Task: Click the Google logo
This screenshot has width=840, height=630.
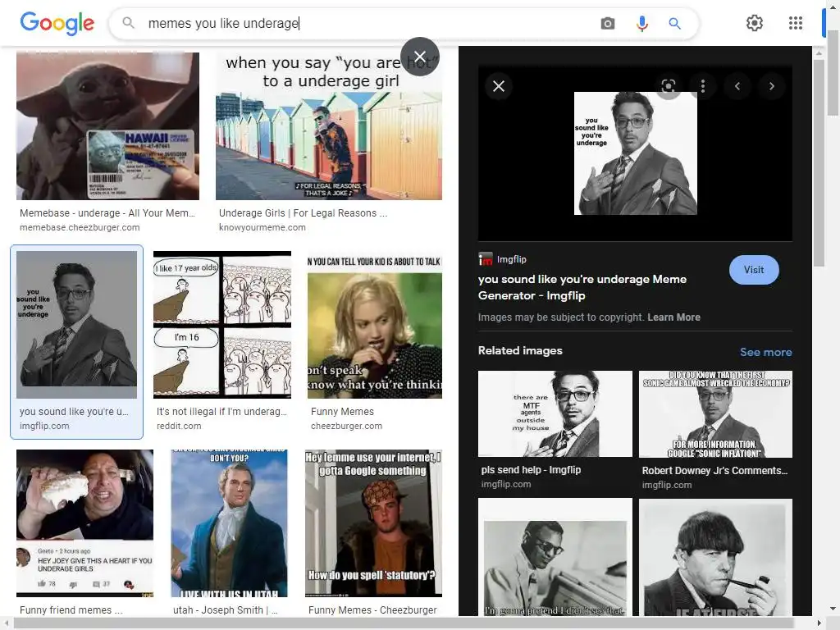Action: pyautogui.click(x=57, y=23)
